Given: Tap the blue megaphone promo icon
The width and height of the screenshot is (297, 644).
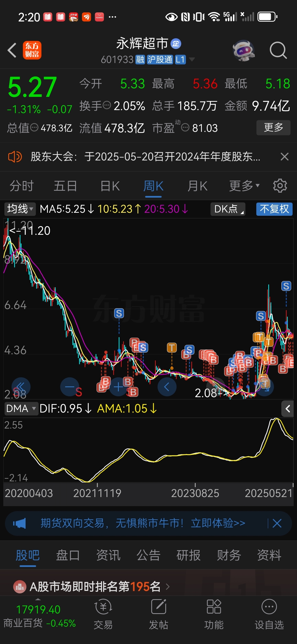Looking at the screenshot, I should point(20,523).
